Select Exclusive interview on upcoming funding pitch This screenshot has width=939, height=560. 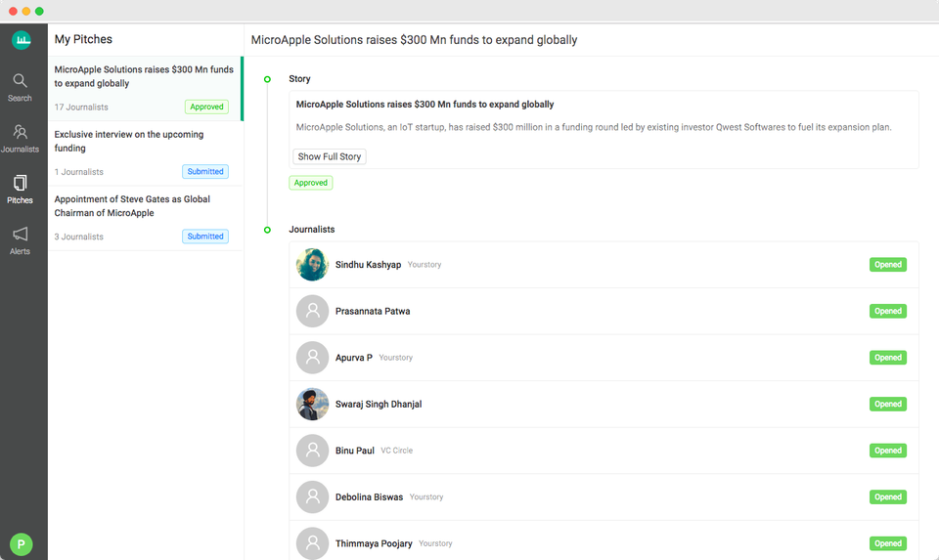pos(129,141)
